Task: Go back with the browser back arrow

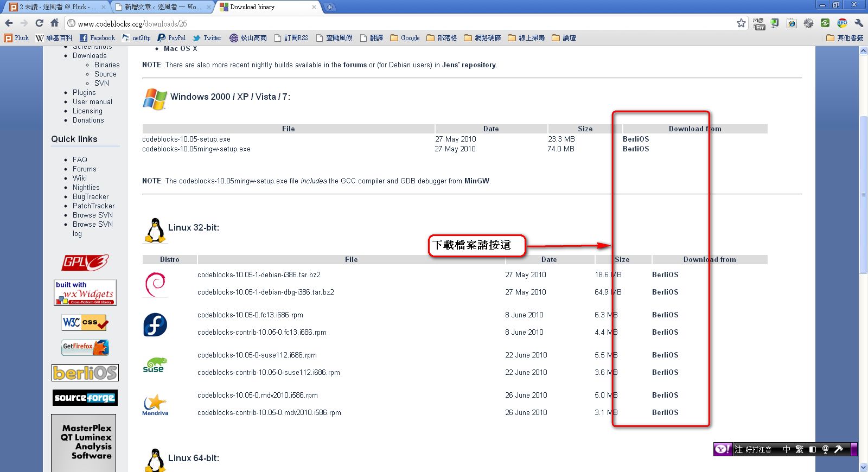Action: [x=9, y=23]
